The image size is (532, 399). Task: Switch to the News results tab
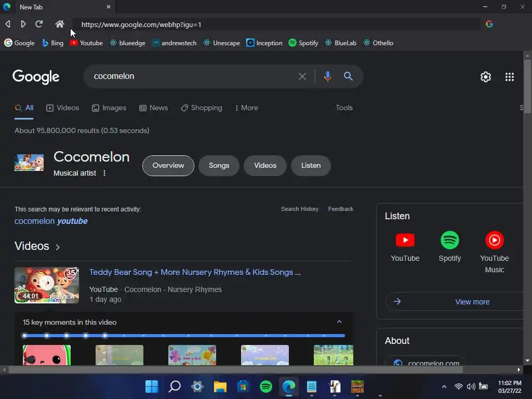point(153,108)
